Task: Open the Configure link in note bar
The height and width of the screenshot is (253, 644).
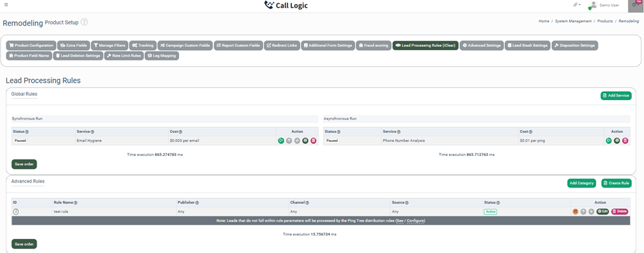Action: (415, 221)
